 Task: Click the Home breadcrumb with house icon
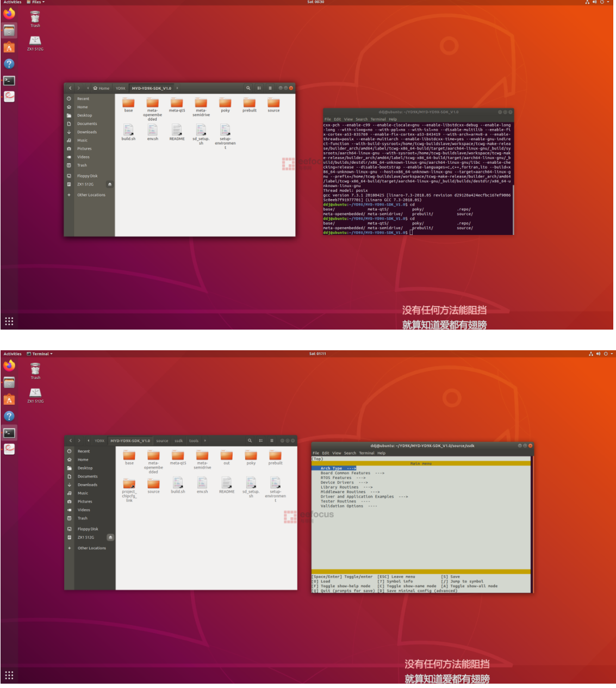101,88
